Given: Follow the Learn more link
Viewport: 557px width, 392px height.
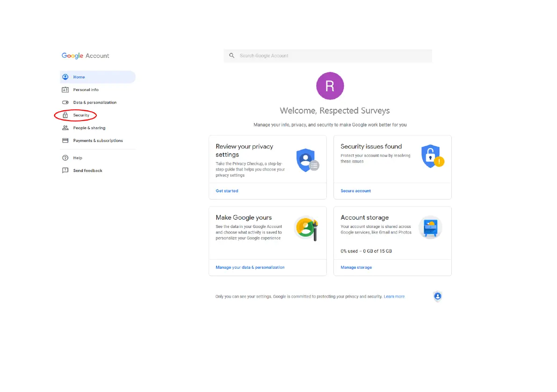Looking at the screenshot, I should [x=394, y=297].
